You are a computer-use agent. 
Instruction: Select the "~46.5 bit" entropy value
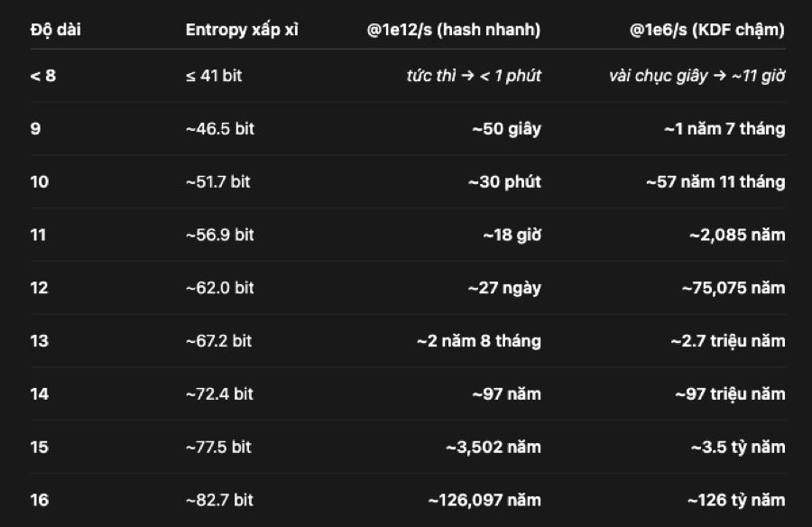pyautogui.click(x=220, y=129)
